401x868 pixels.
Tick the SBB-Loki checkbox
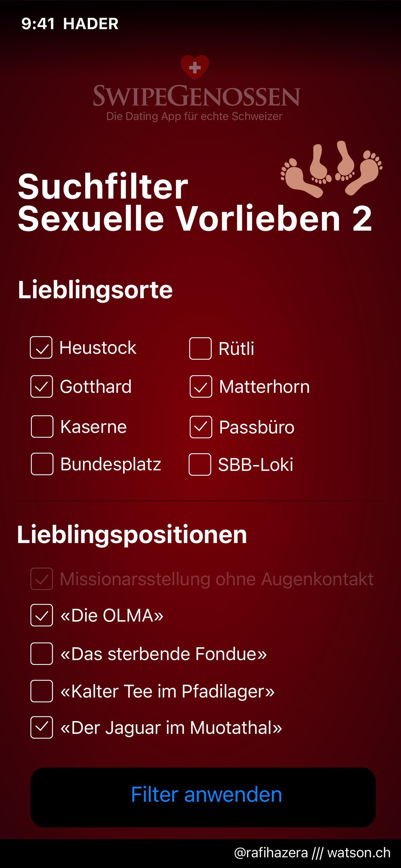200,464
